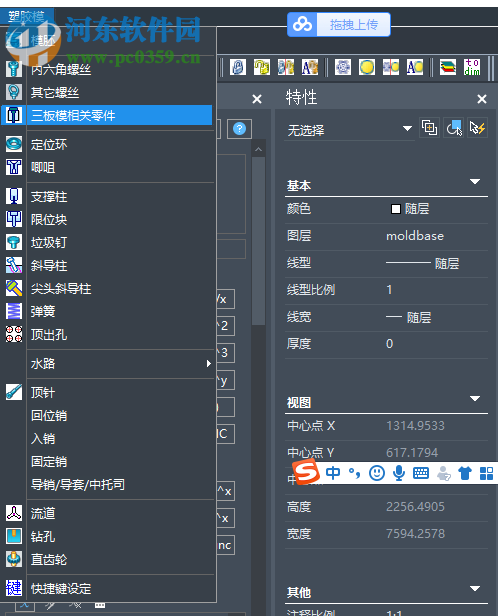The image size is (498, 616).
Task: Toggle Chinese/English input mode 中
Action: [x=333, y=473]
